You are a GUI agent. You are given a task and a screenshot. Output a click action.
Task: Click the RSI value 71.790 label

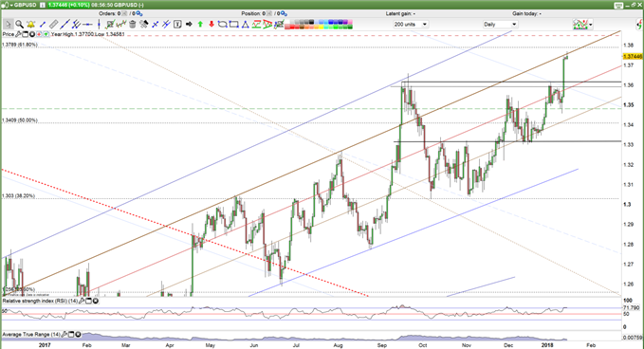click(632, 307)
